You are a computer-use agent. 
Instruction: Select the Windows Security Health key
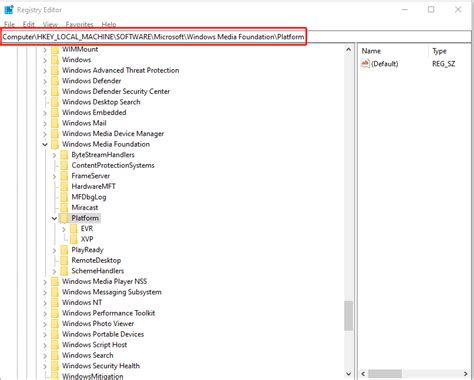[x=101, y=366]
